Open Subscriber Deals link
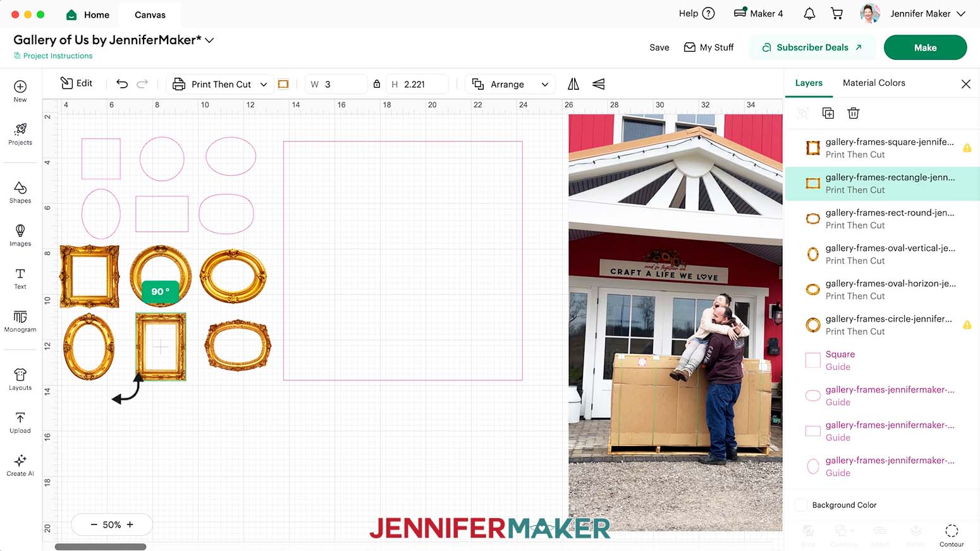 (812, 47)
